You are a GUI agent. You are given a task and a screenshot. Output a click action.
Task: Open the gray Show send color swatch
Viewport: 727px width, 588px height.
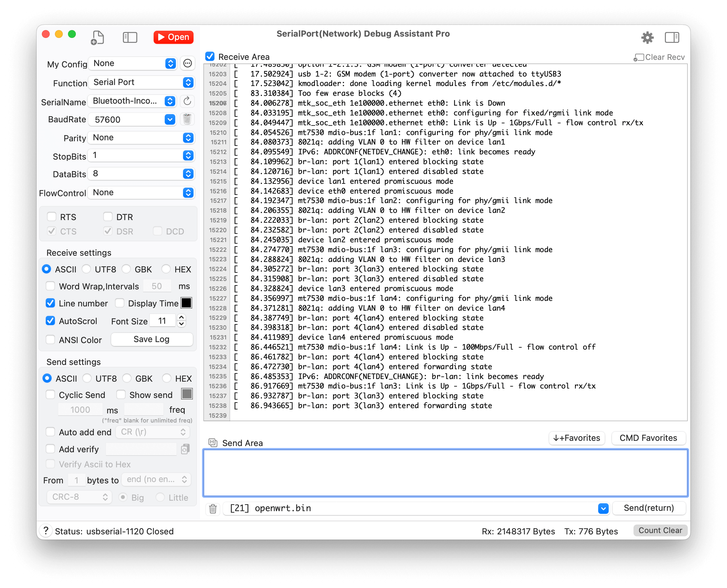(x=187, y=394)
